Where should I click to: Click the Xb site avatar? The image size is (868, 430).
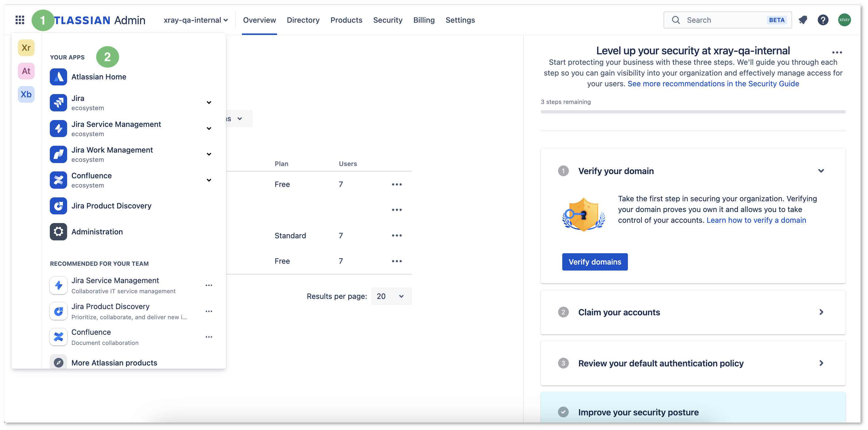(x=26, y=94)
